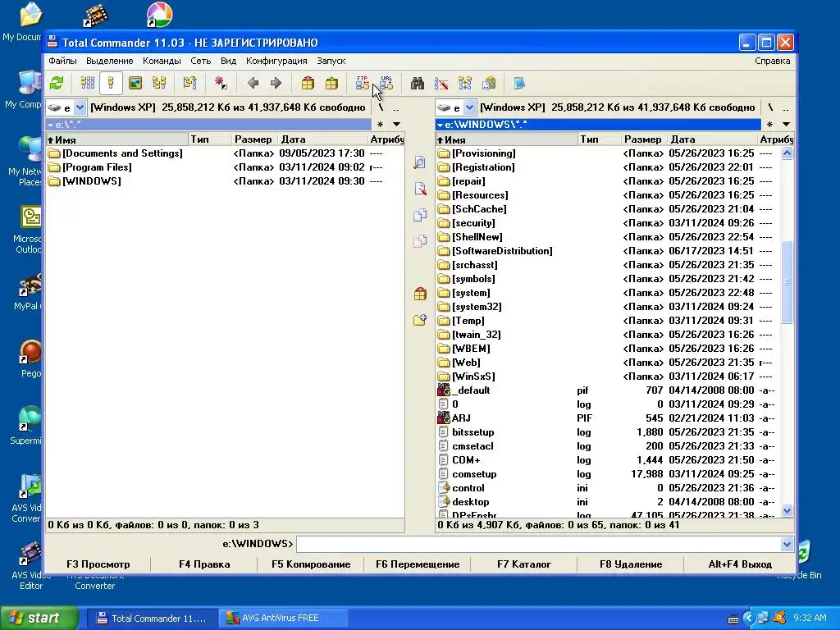Click the copy names to clipboard icon
This screenshot has width=840, height=630.
tap(489, 83)
